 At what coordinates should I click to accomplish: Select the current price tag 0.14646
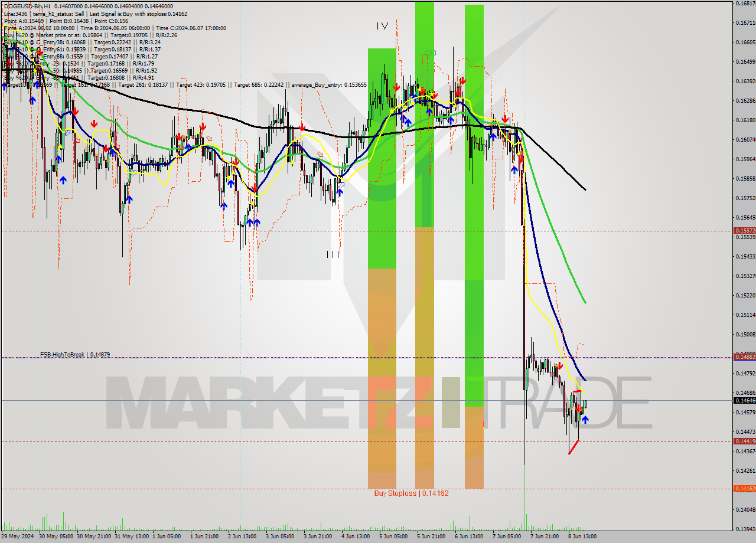[x=744, y=400]
